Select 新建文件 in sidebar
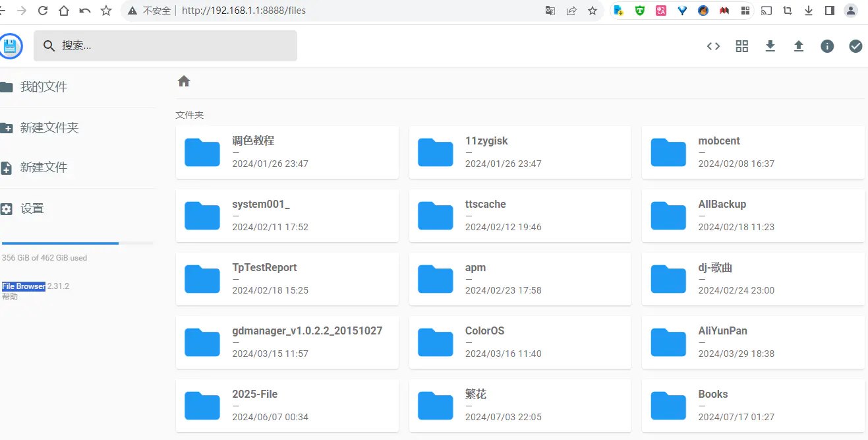 (x=78, y=168)
